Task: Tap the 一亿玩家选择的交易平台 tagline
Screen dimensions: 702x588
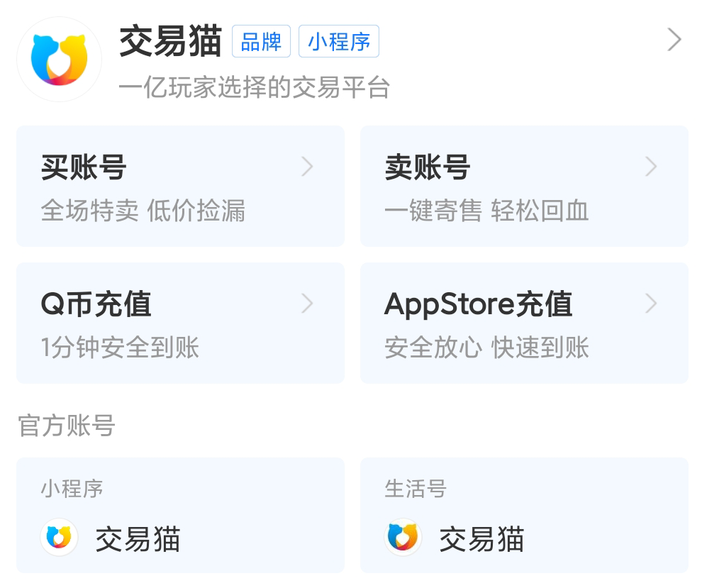Action: (255, 87)
